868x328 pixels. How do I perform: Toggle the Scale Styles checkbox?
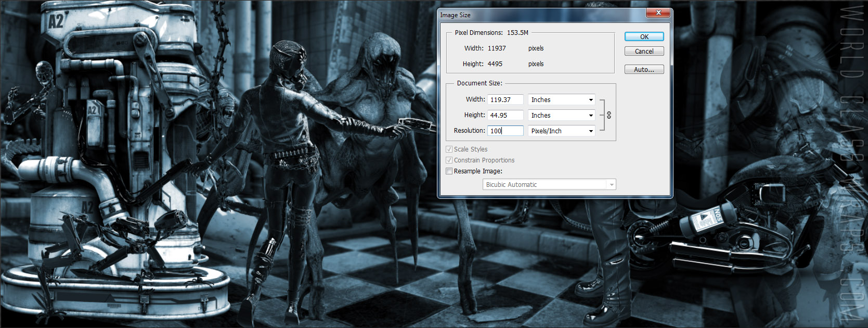pos(449,149)
